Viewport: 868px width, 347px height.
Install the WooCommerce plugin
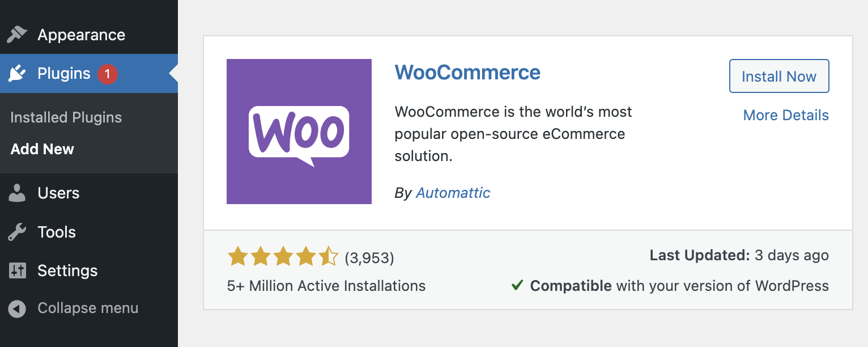(x=778, y=75)
